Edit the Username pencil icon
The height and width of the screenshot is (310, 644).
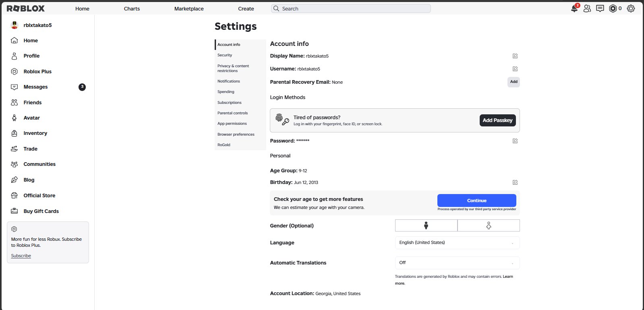[515, 69]
